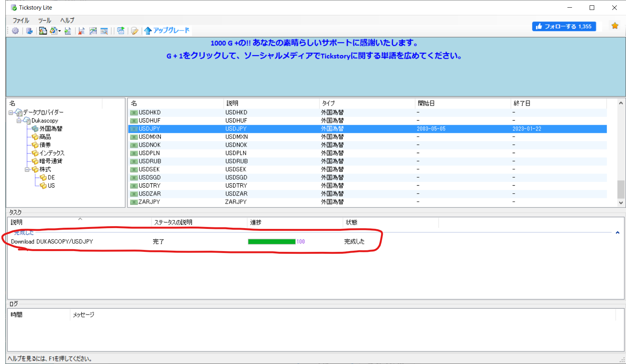Select the highlighted USDJPY symbol row
The height and width of the screenshot is (364, 626).
pos(368,129)
